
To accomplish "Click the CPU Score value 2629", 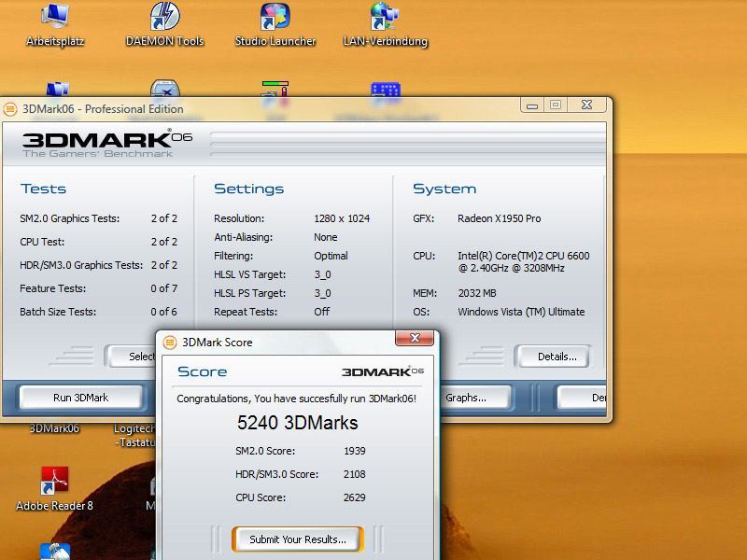I will click(355, 497).
